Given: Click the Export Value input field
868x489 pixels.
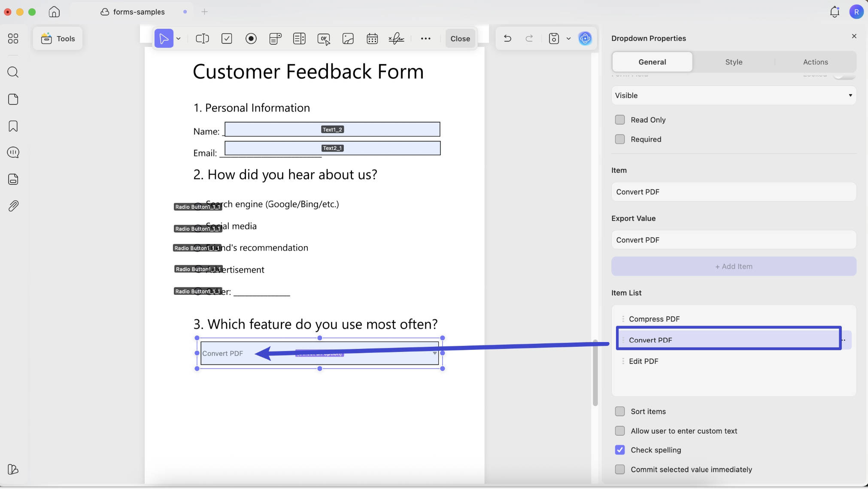Looking at the screenshot, I should pyautogui.click(x=734, y=240).
